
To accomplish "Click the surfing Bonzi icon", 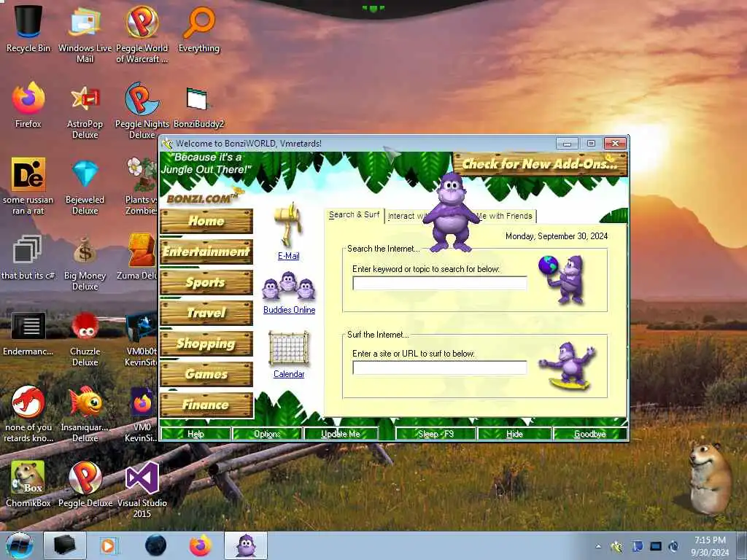I will click(x=568, y=366).
